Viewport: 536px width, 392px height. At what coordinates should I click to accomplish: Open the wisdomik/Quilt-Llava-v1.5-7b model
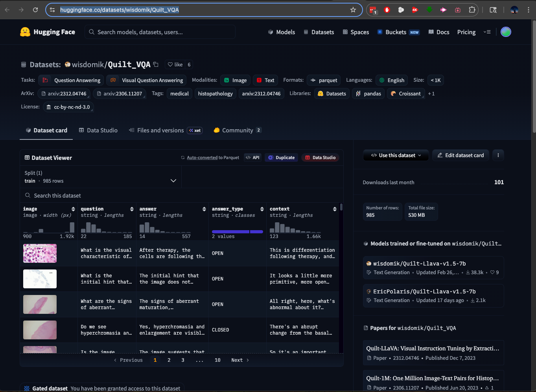tap(433, 268)
